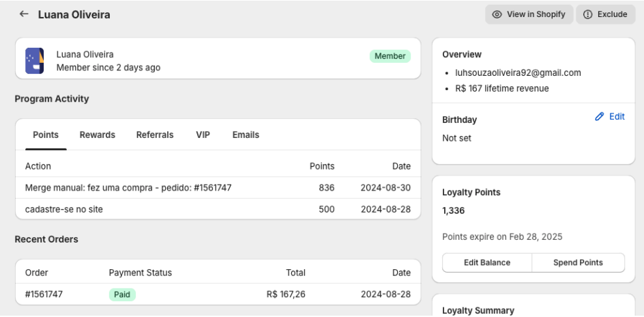
Task: Open the Emails tab
Action: (246, 135)
